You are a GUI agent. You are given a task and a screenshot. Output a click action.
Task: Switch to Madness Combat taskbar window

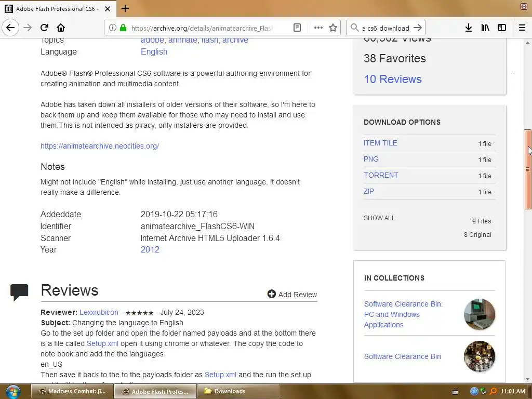(72, 391)
